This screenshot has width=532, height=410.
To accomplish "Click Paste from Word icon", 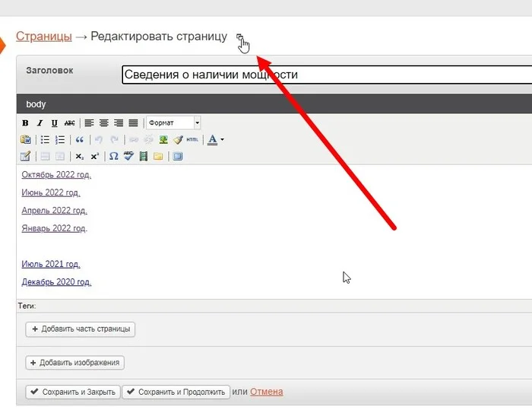I will click(25, 140).
